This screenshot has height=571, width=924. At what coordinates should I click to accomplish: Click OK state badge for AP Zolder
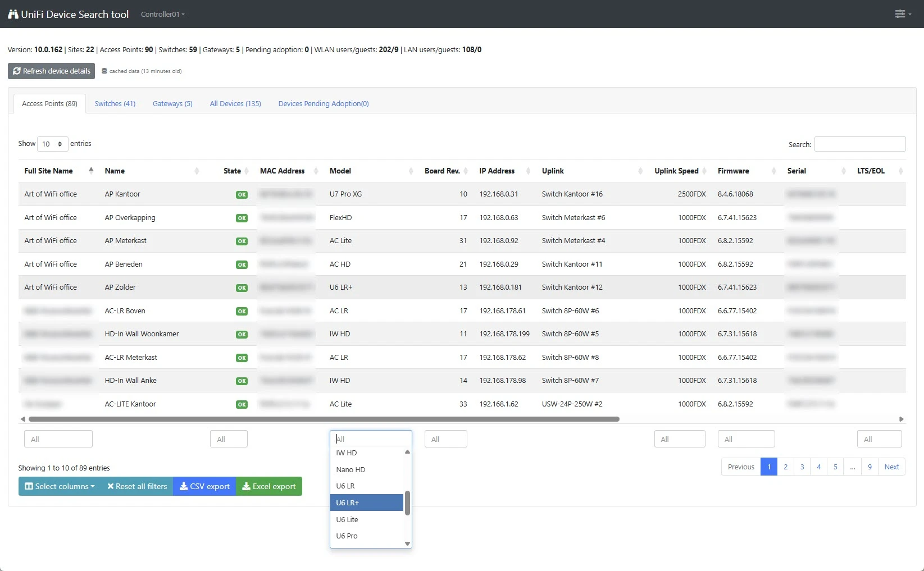242,287
